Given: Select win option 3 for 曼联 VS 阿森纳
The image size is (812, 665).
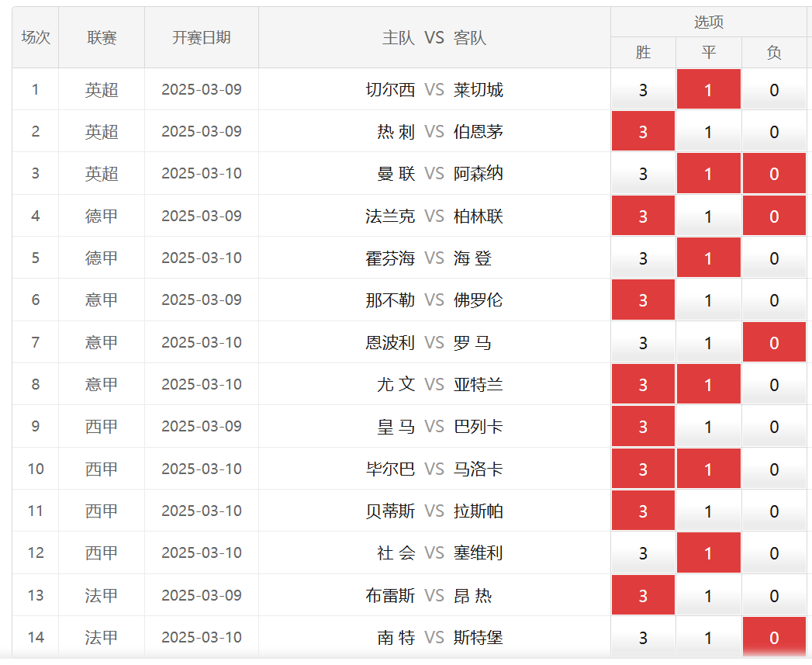Looking at the screenshot, I should (x=643, y=173).
